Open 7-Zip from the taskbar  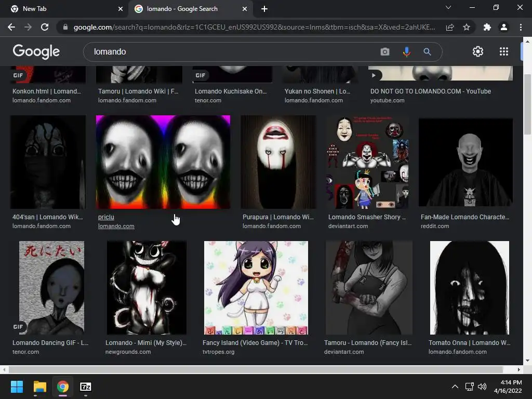86,387
